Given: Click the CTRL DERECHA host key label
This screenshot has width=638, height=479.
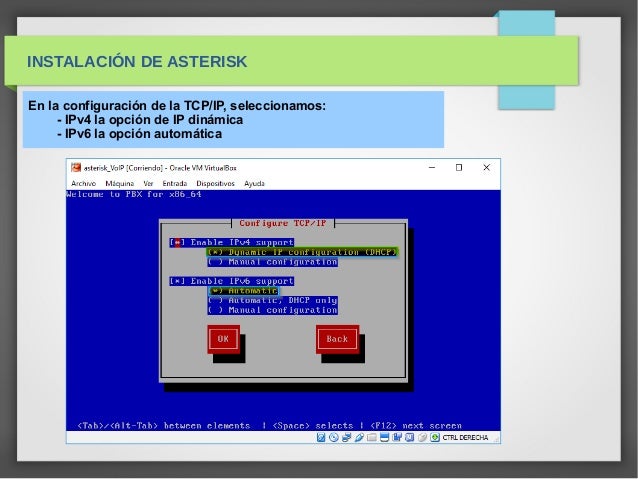Looking at the screenshot, I should (x=465, y=437).
